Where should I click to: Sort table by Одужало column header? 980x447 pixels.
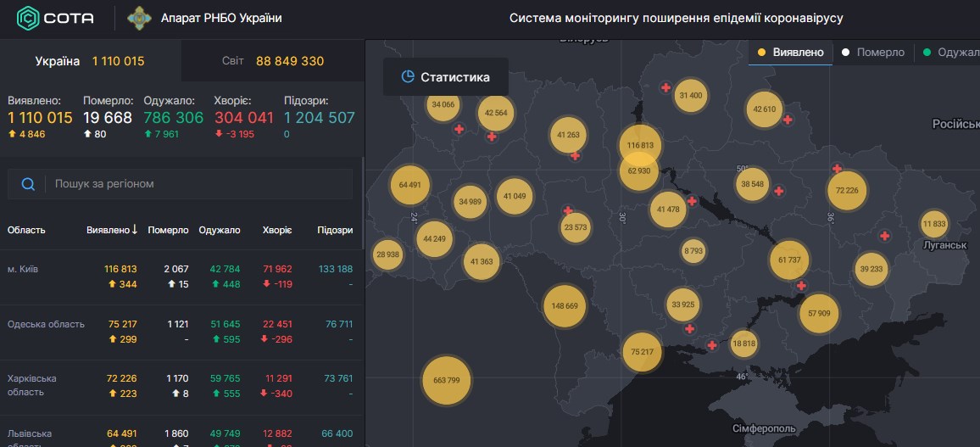click(220, 230)
